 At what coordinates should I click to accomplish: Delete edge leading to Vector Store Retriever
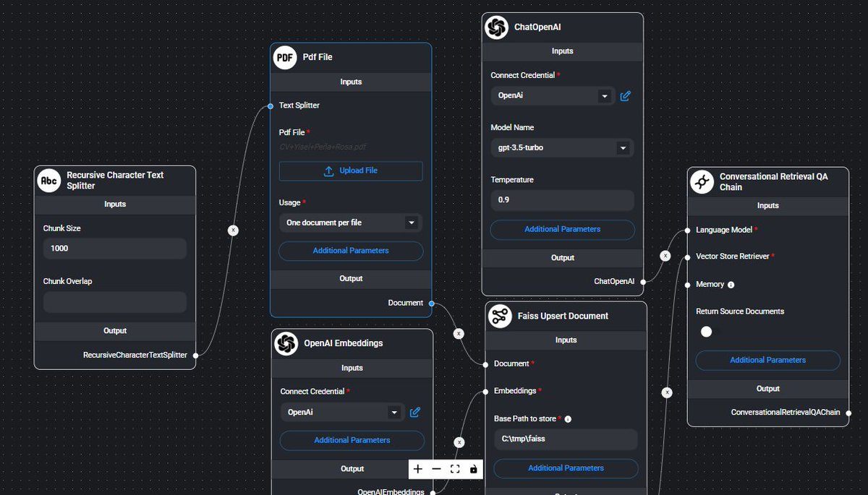667,392
